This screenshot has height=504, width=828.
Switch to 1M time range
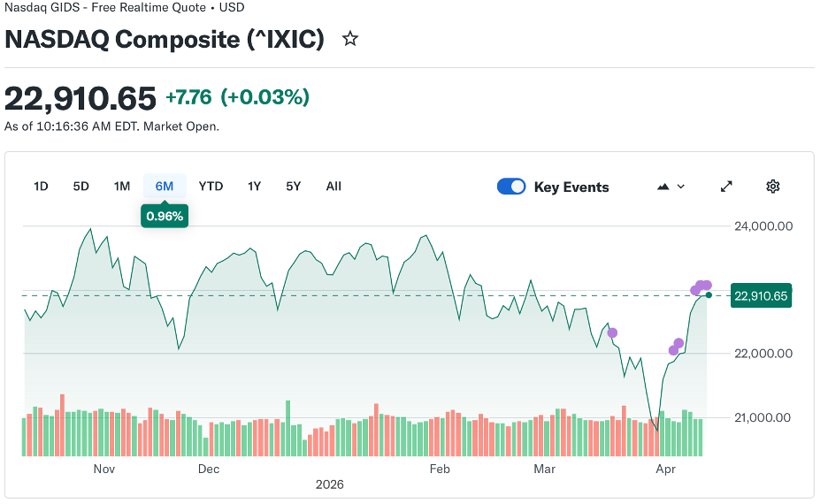[x=122, y=187]
